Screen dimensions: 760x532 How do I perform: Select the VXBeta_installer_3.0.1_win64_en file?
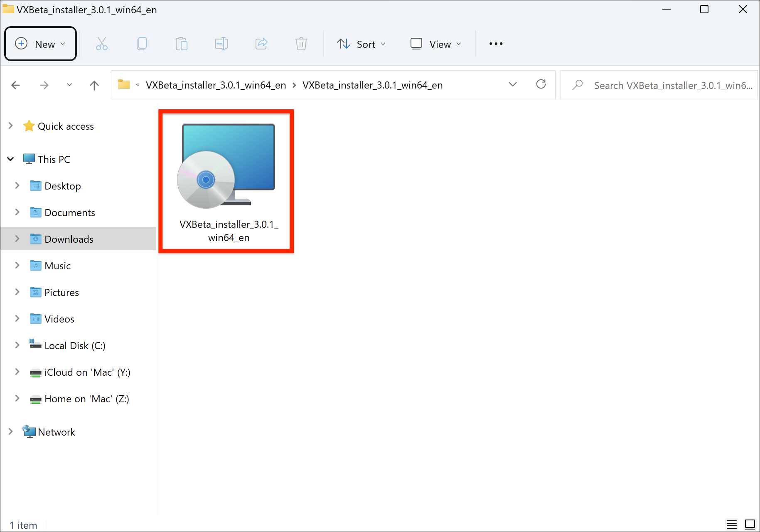227,179
